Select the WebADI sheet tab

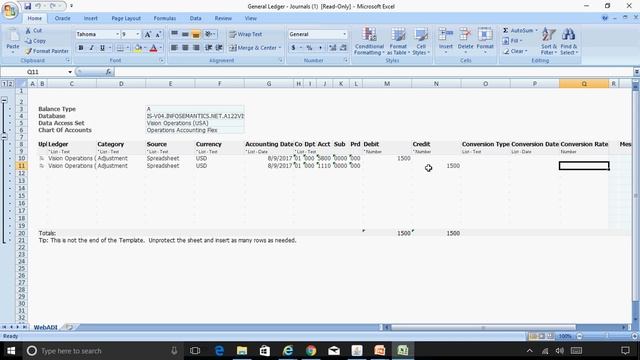point(45,327)
